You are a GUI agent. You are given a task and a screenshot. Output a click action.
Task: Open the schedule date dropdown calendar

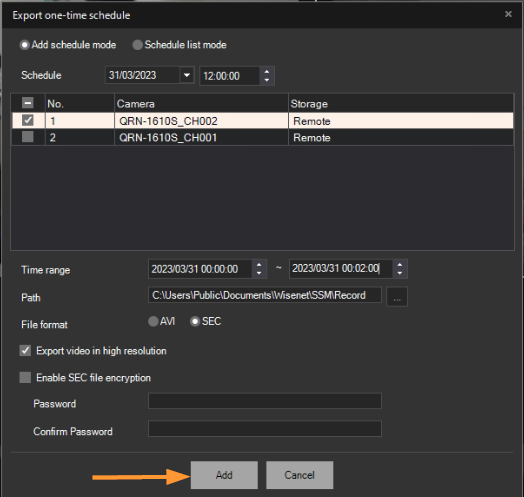(187, 75)
